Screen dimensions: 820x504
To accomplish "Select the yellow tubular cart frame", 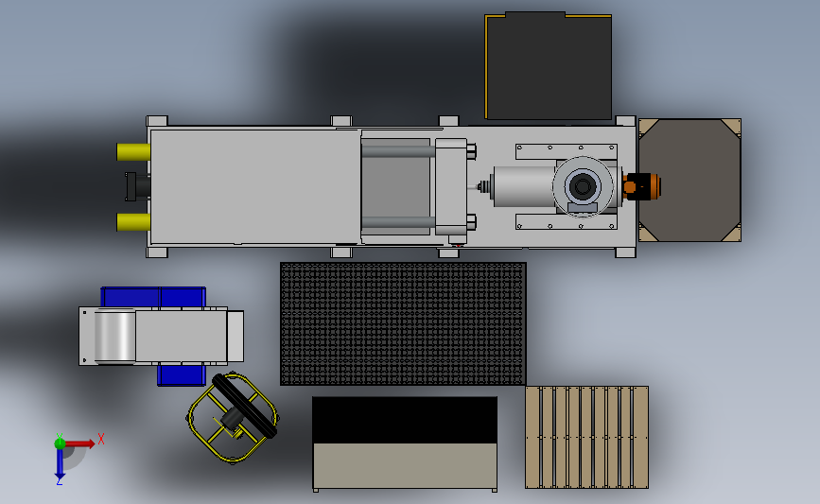I will coord(233,418).
